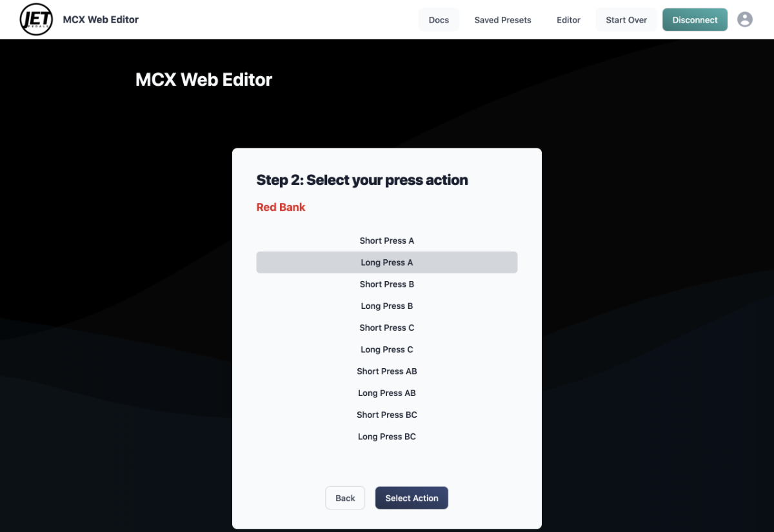Pick the Short Press C option

(x=387, y=328)
